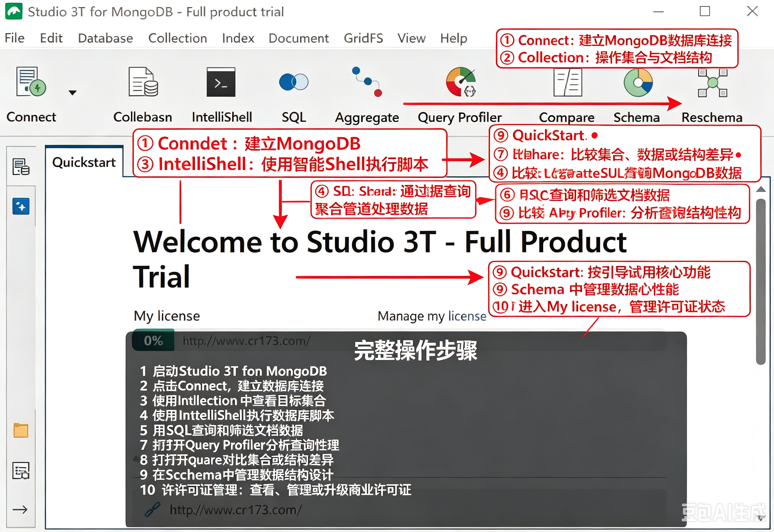Screen dimensions: 774x532
Task: Minimize the Studio 3T window
Action: pyautogui.click(x=658, y=12)
